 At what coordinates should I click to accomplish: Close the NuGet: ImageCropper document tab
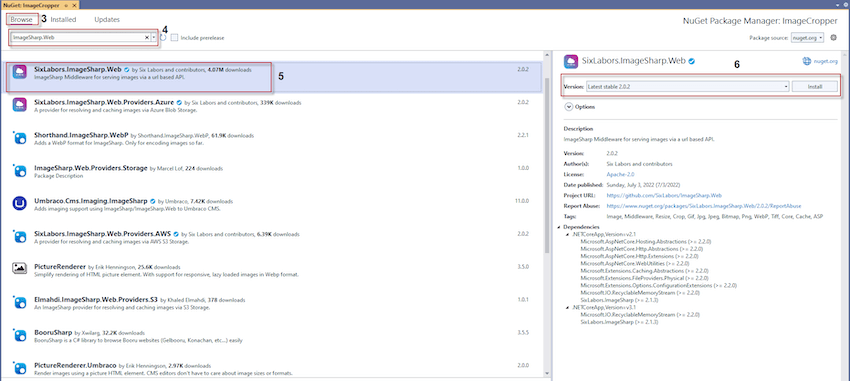click(74, 4)
